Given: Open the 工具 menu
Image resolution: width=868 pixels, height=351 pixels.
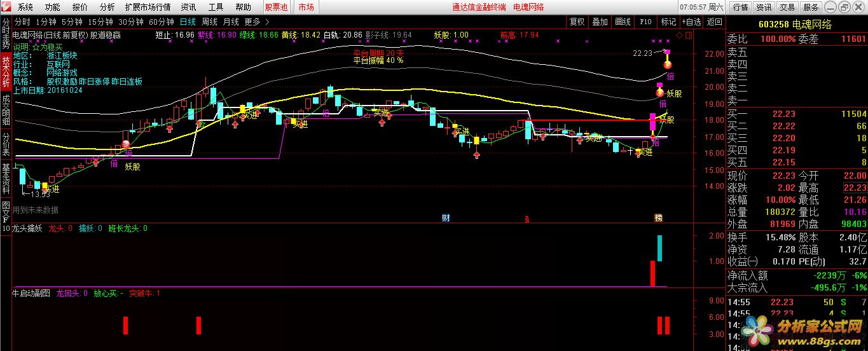Looking at the screenshot, I should coord(216,7).
